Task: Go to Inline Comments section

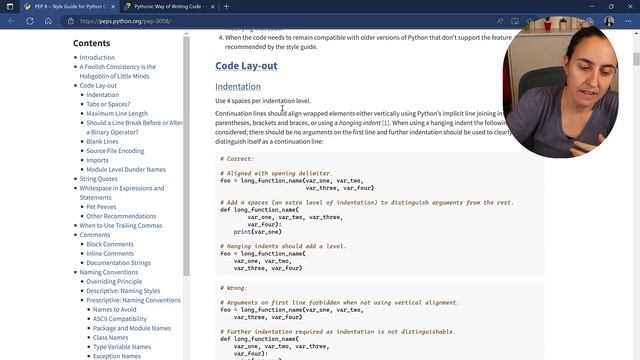Action: [110, 253]
